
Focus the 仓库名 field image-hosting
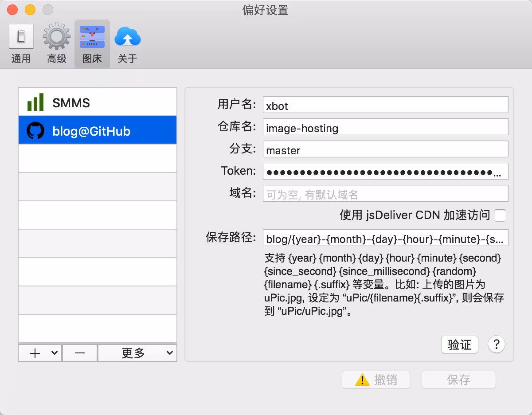pyautogui.click(x=385, y=127)
